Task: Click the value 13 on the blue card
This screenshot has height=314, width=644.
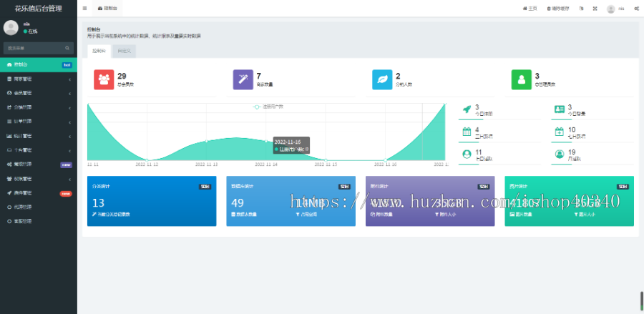Action: [98, 202]
